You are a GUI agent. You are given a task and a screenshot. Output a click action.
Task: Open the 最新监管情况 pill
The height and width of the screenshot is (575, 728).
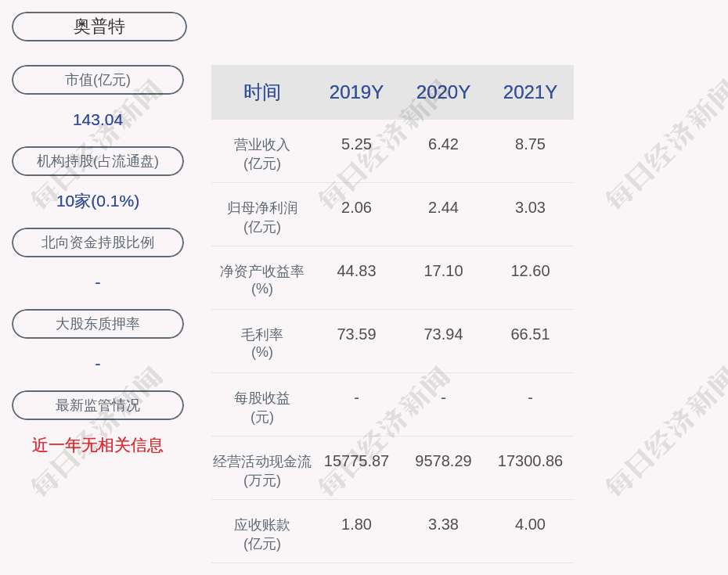98,405
